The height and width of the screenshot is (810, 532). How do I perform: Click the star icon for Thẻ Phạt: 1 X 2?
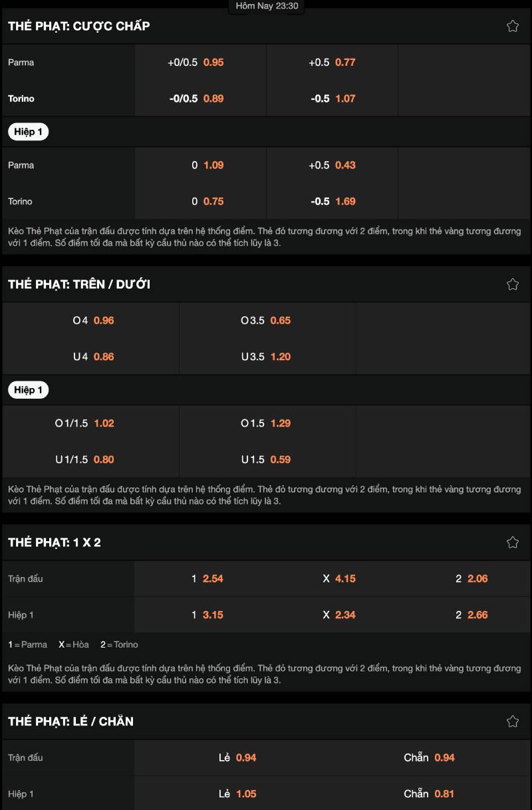[x=513, y=542]
